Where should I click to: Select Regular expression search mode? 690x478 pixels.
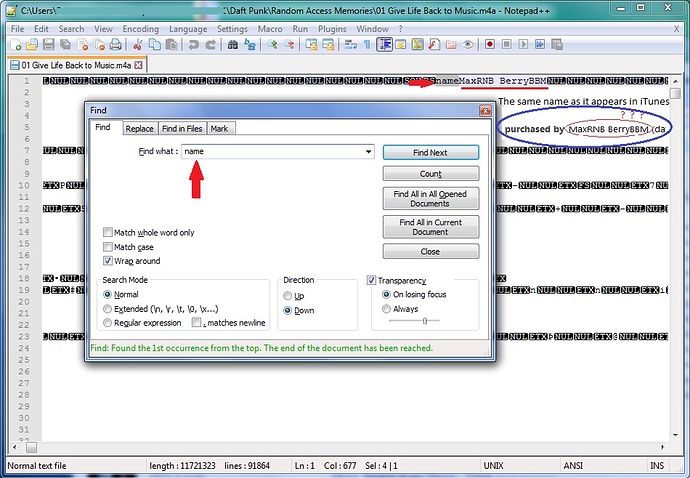pos(107,323)
